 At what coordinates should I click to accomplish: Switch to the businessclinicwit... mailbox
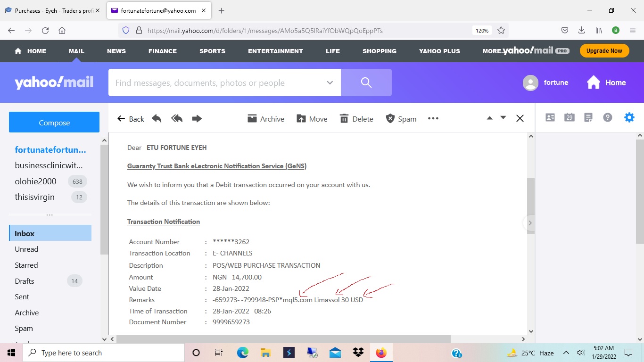49,165
